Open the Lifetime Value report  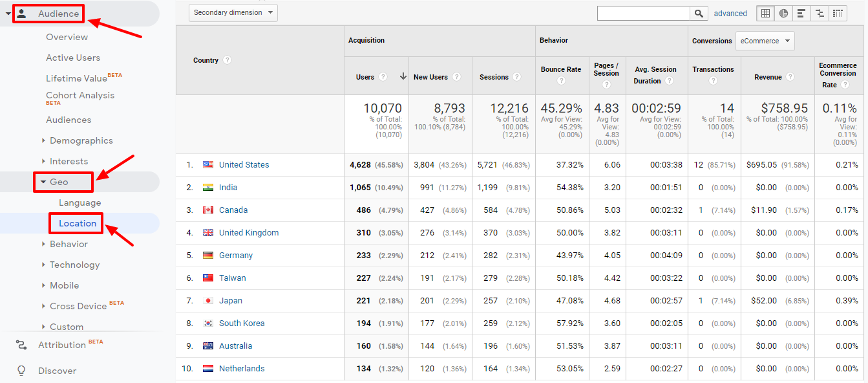tap(76, 78)
